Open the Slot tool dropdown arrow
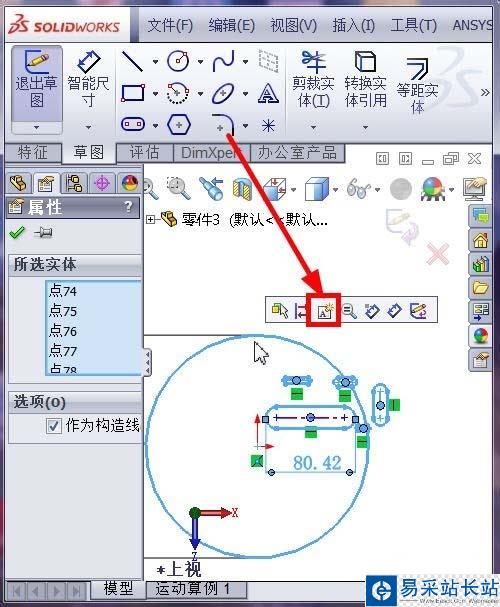500x607 pixels. 155,125
